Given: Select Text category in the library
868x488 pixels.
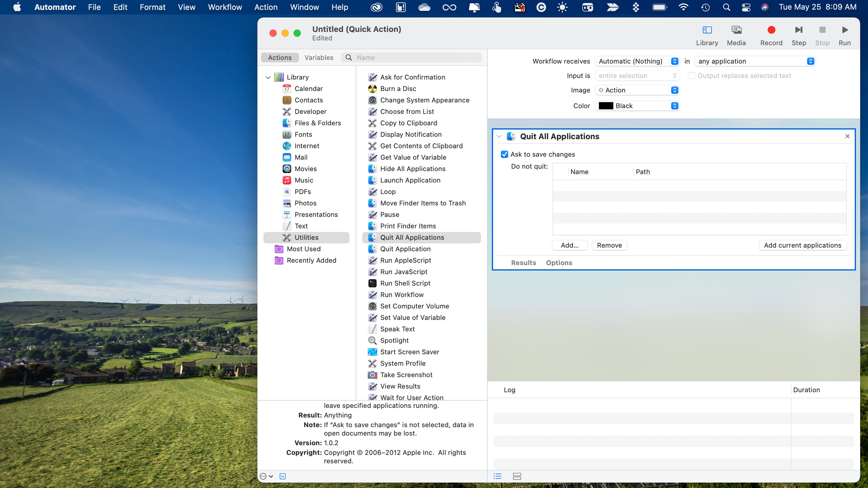Looking at the screenshot, I should 301,226.
